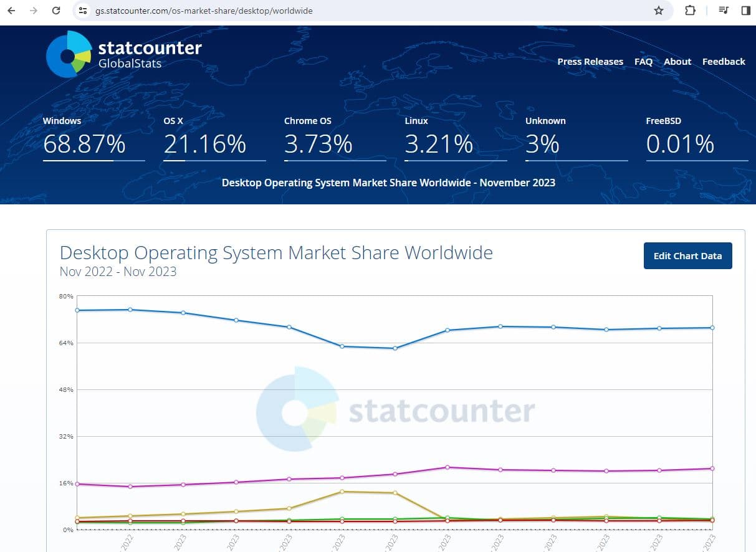Open the About link in header

coord(677,62)
